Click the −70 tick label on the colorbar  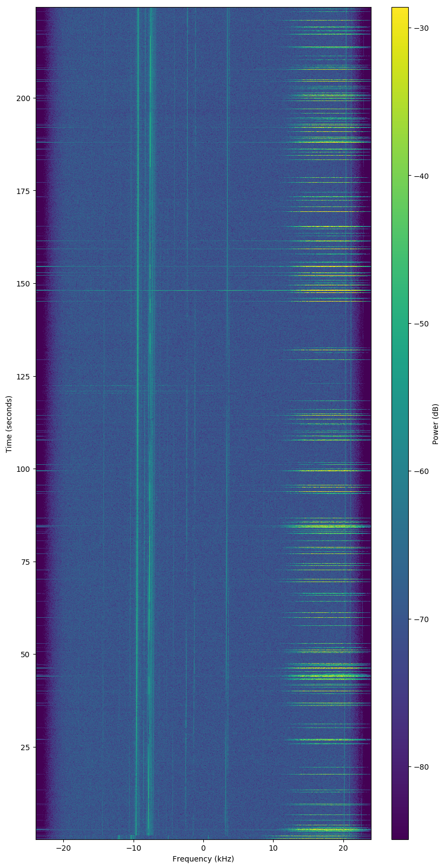421,619
